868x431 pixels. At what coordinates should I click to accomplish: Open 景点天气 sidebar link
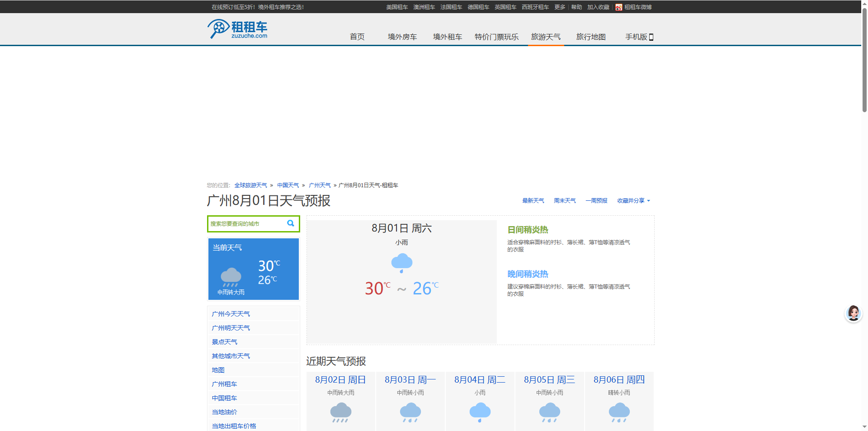tap(224, 342)
